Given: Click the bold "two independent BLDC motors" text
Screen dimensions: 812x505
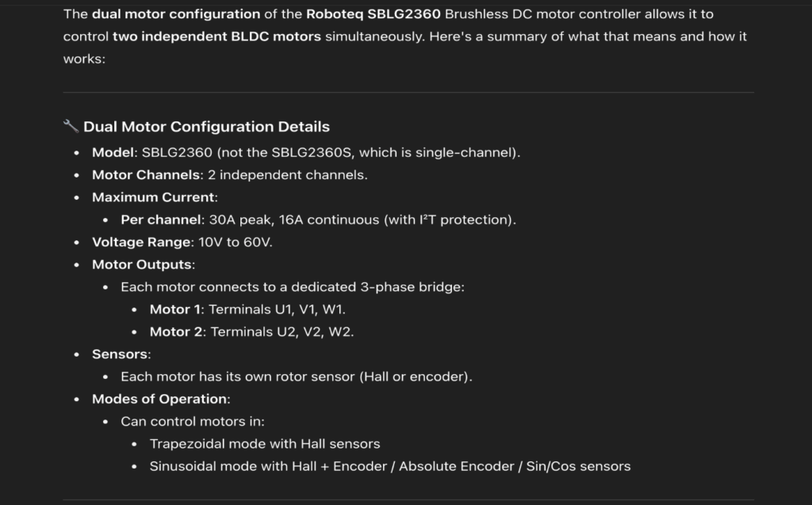Looking at the screenshot, I should [217, 36].
